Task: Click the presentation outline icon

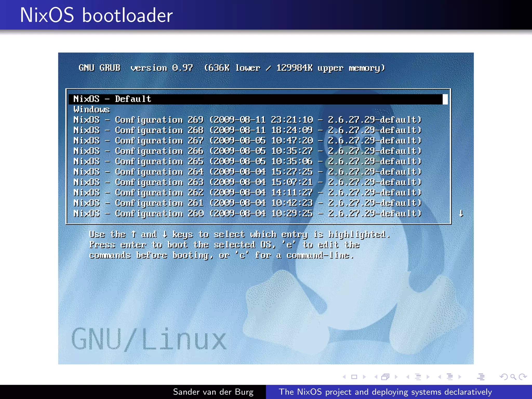Action: tap(481, 377)
